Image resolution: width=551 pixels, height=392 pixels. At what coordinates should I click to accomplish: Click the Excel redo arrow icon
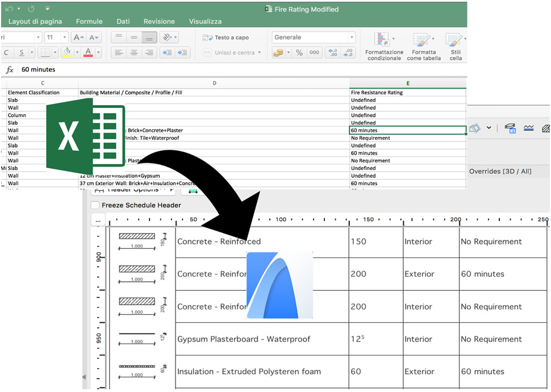pos(31,9)
